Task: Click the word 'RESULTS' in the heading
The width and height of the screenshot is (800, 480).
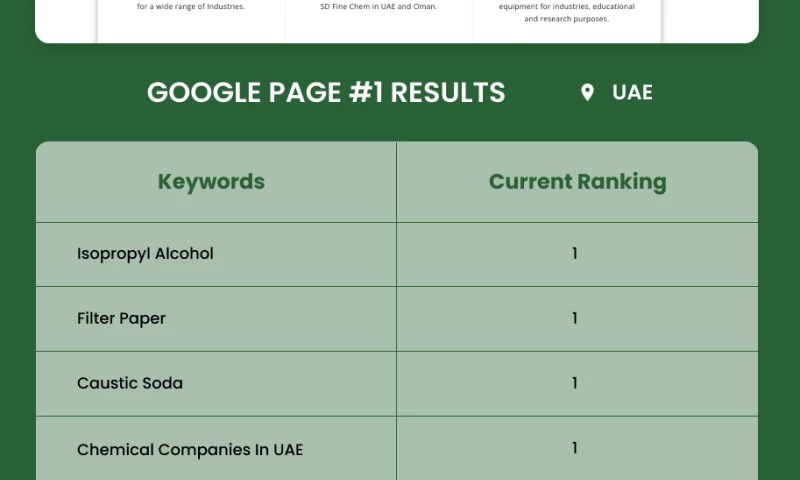Action: 448,93
